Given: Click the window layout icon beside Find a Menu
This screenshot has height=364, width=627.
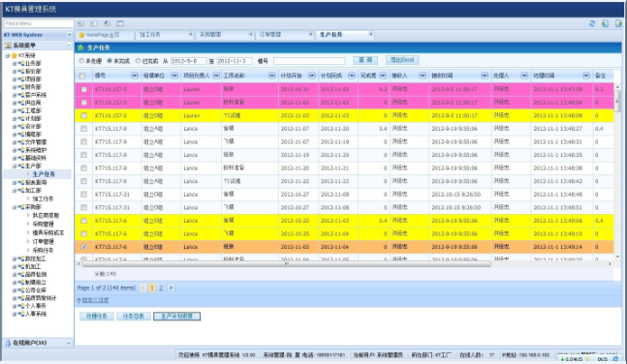Looking at the screenshot, I should 120,23.
